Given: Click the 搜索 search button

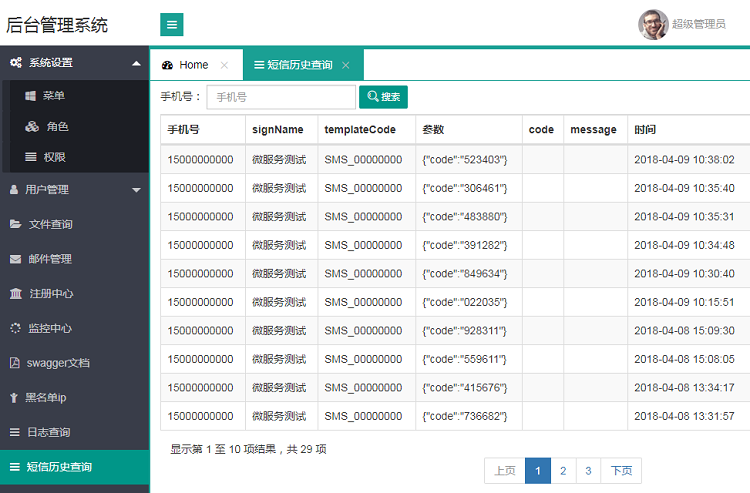Looking at the screenshot, I should [383, 97].
